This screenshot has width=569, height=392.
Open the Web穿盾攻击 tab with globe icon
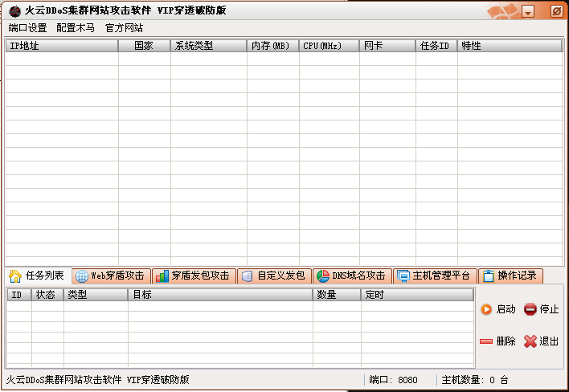click(x=111, y=276)
